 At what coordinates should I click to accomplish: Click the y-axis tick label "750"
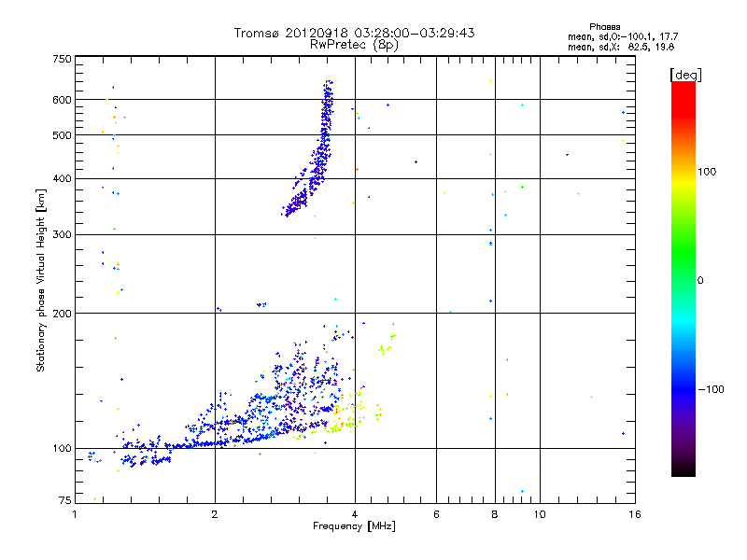(62, 59)
